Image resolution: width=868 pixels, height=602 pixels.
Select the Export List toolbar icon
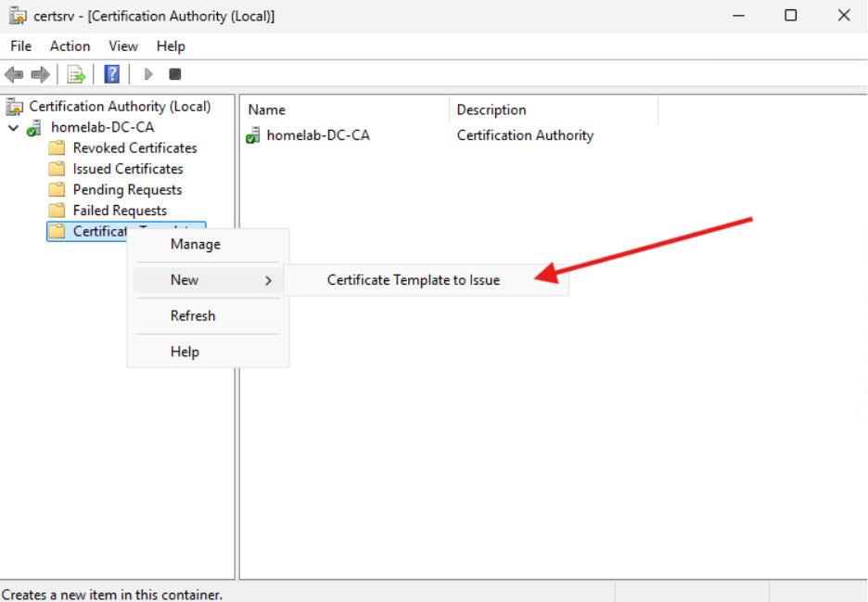74,74
